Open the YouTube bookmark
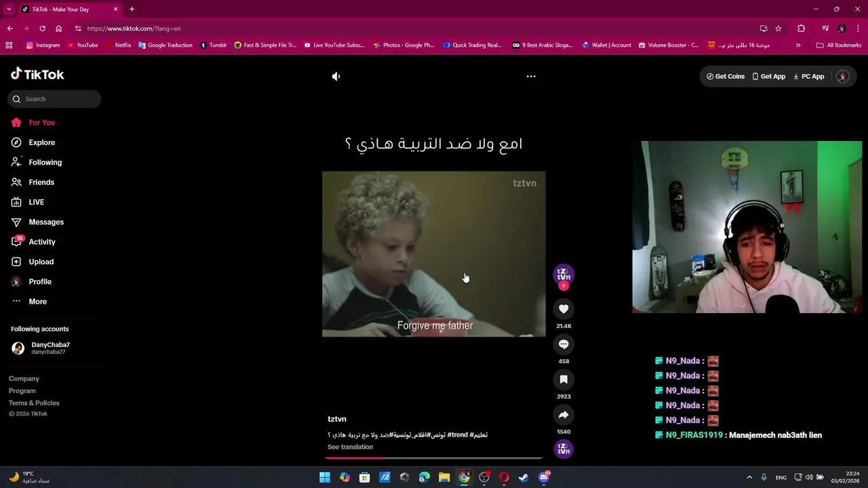The width and height of the screenshot is (868, 488). 83,45
